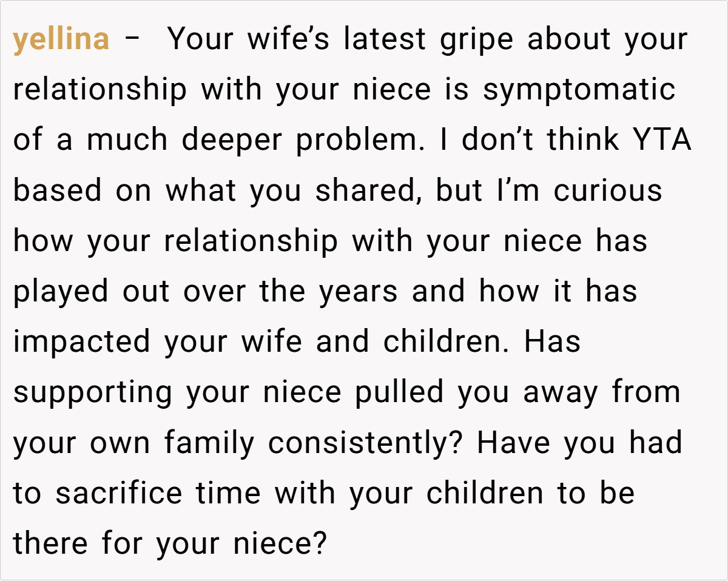The height and width of the screenshot is (581, 728).
Task: Click the word "played" in the comment
Action: pyautogui.click(x=61, y=292)
